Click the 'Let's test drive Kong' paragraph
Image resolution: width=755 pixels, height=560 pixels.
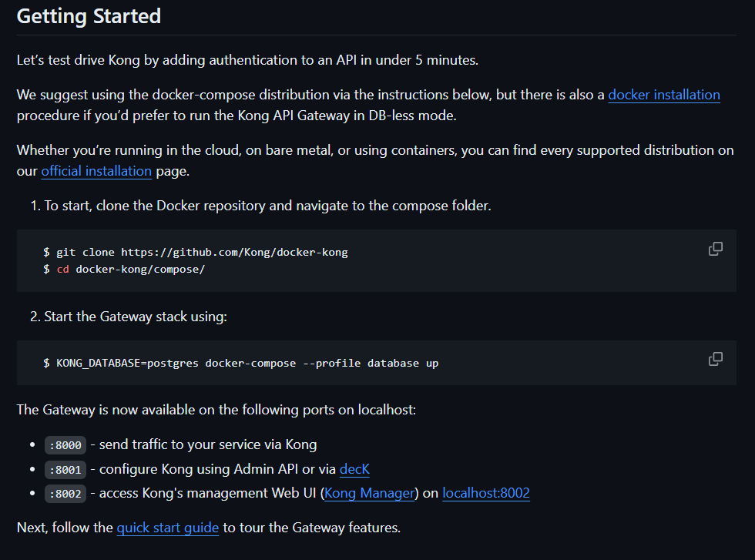(x=247, y=60)
